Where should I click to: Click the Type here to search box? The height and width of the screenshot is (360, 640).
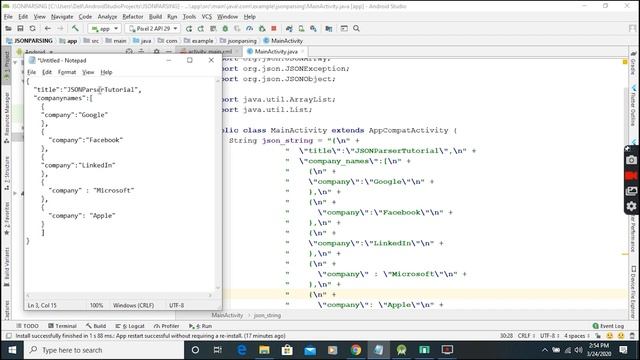(105, 350)
